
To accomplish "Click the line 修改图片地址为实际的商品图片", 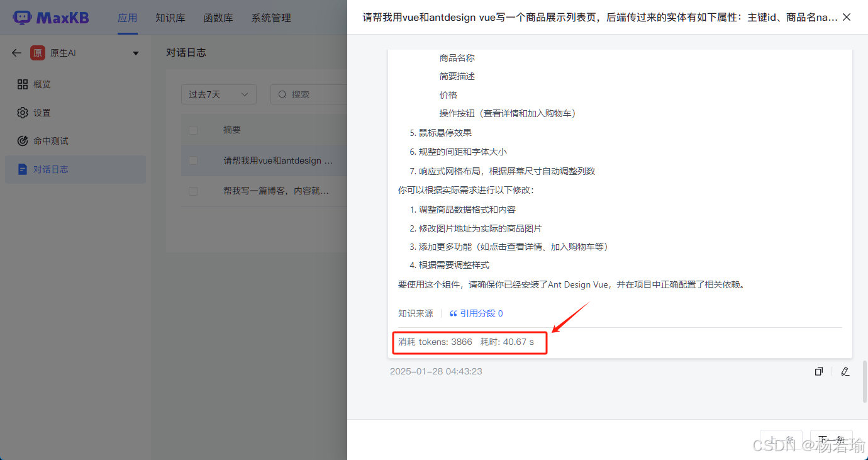I will tap(481, 228).
